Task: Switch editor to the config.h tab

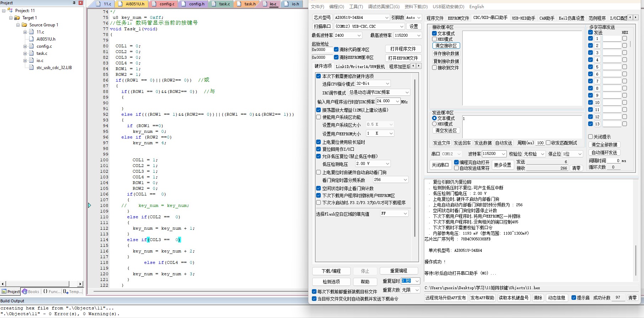Action: [193, 4]
